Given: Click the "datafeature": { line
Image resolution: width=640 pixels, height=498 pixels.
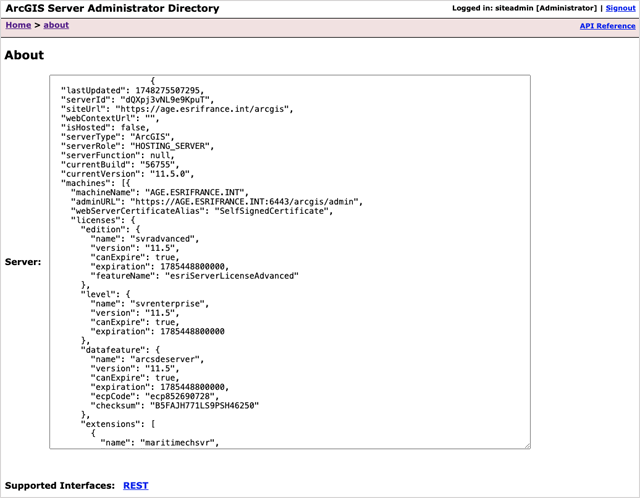Looking at the screenshot, I should point(120,350).
